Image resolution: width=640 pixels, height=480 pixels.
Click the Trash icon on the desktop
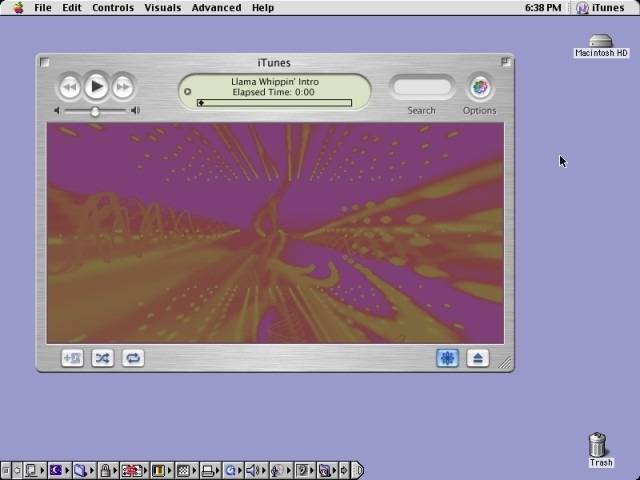(x=598, y=446)
